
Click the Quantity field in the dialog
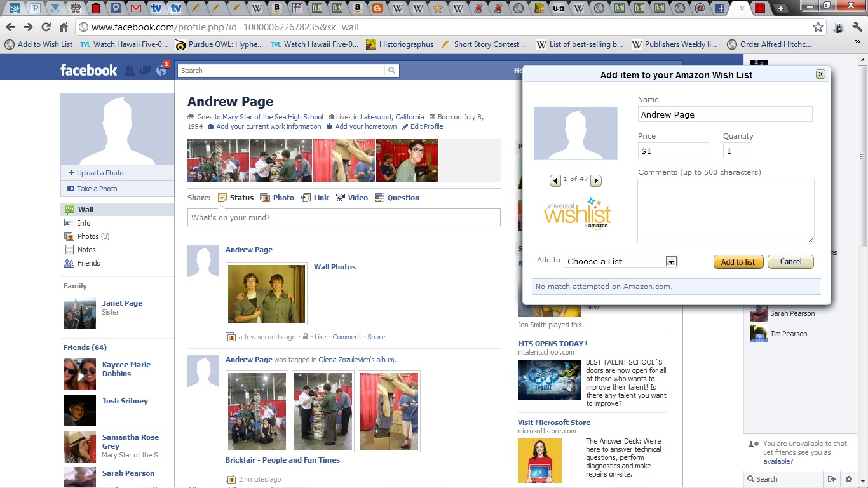[738, 151]
